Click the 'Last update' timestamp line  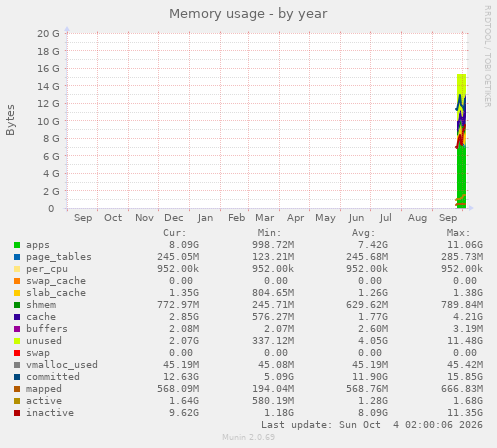pos(372,425)
